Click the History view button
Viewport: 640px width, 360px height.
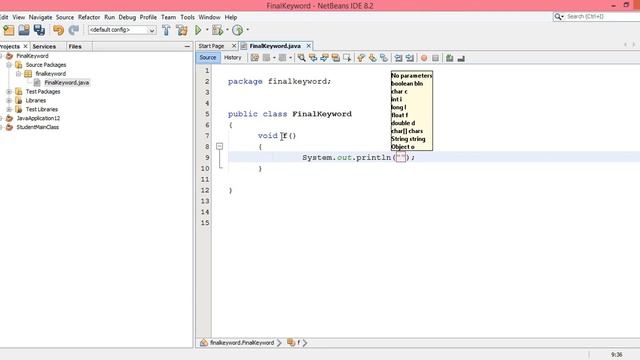[x=233, y=58]
